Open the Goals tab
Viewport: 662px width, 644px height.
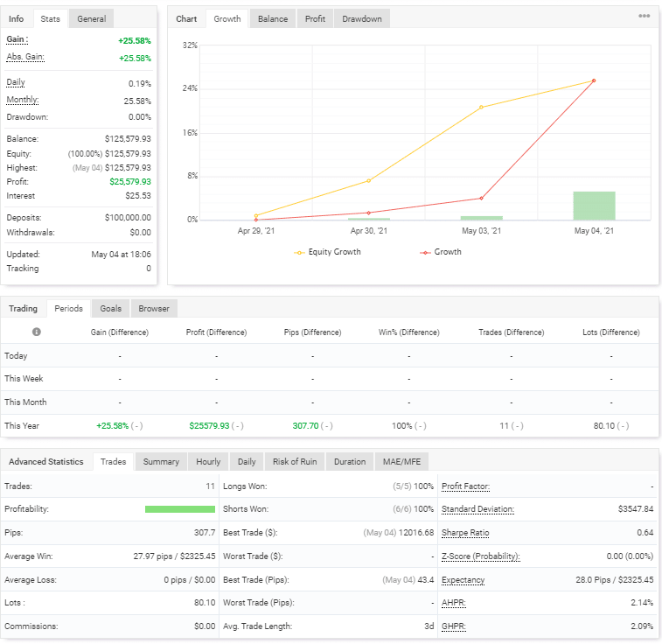[110, 308]
